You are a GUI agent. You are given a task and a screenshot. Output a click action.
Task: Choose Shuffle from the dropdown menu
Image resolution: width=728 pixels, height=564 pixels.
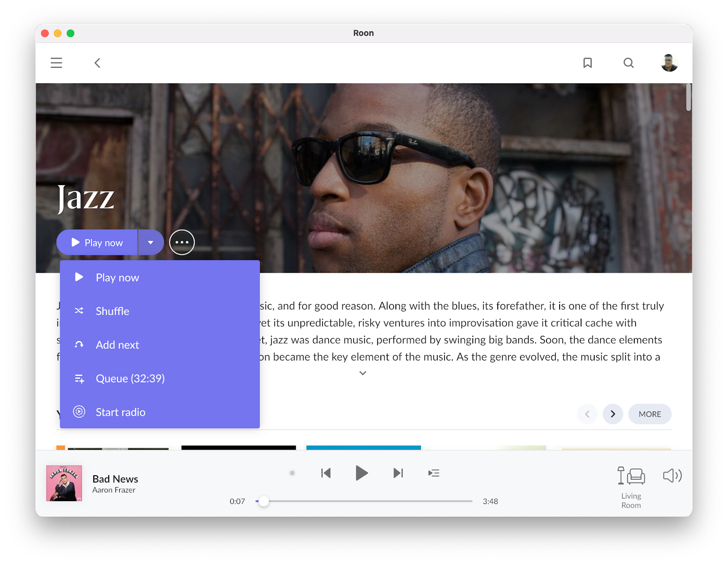pos(160,311)
